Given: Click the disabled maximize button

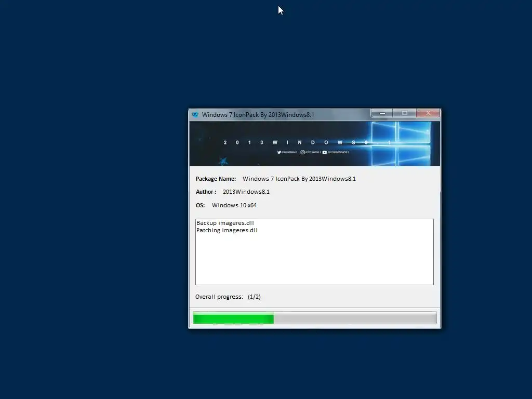Looking at the screenshot, I should pos(404,113).
